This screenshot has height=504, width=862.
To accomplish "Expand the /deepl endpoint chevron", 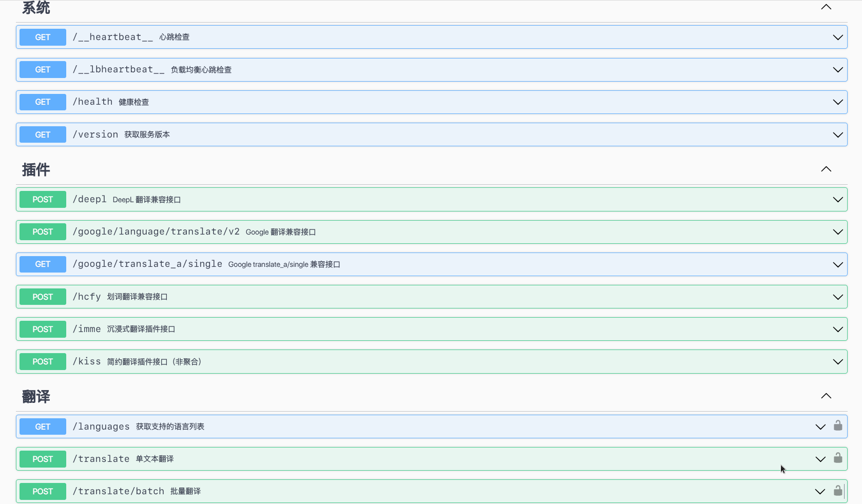I will tap(838, 200).
